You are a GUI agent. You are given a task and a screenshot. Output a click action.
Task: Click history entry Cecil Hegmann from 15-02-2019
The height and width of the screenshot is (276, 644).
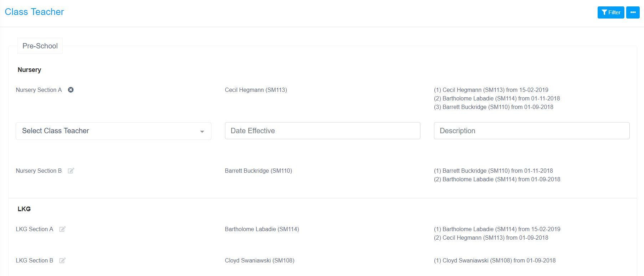pyautogui.click(x=491, y=90)
